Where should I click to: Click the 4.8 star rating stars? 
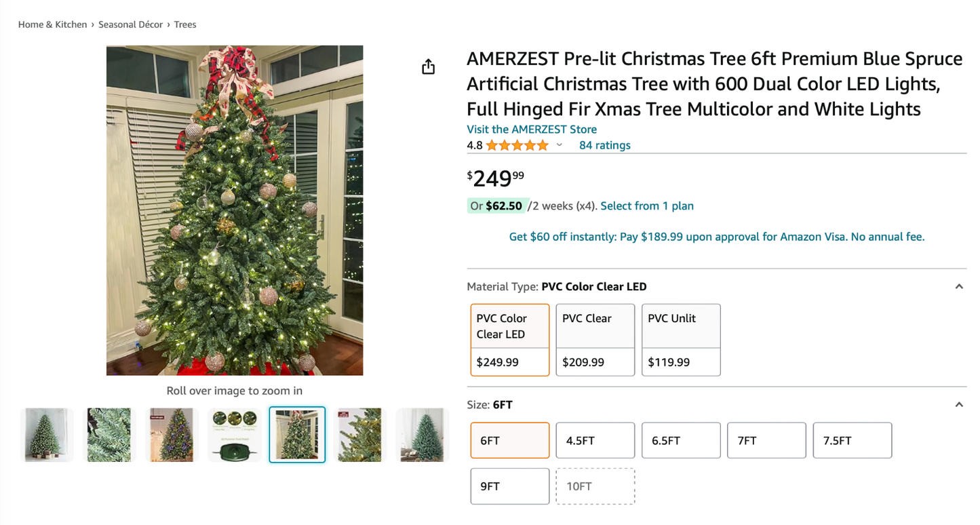pos(513,144)
